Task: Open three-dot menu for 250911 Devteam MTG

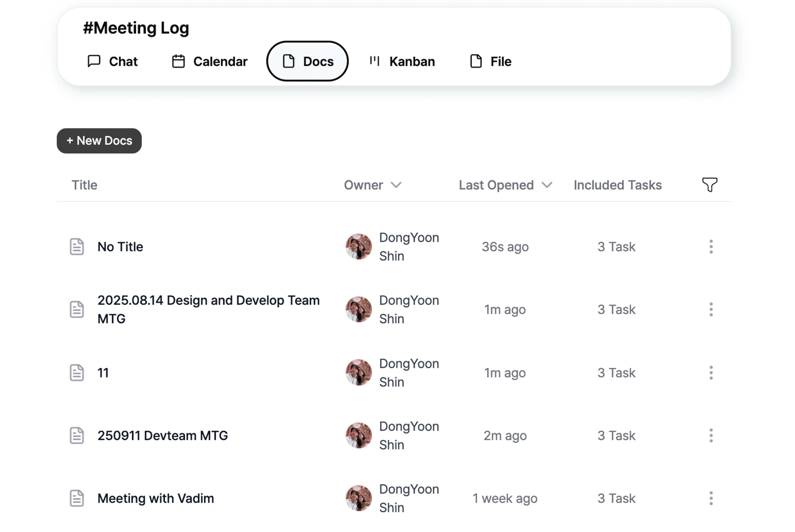Action: (710, 435)
